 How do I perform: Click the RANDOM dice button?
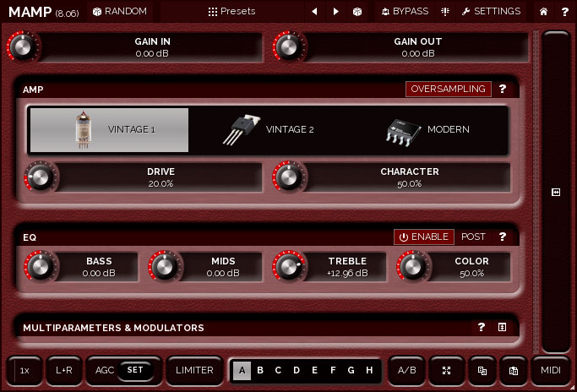120,12
